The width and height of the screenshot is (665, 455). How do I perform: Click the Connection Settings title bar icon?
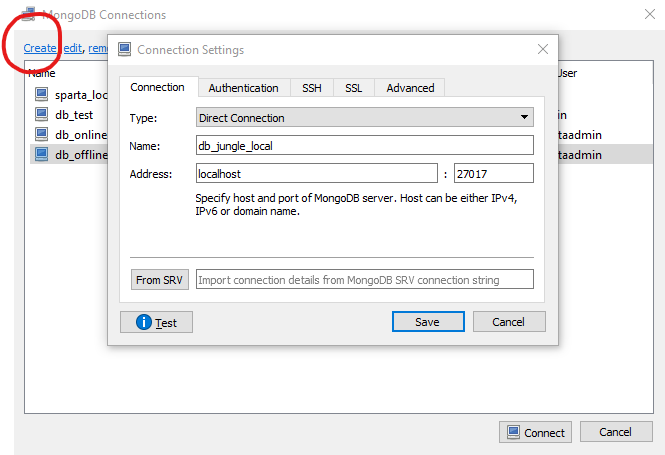click(124, 50)
